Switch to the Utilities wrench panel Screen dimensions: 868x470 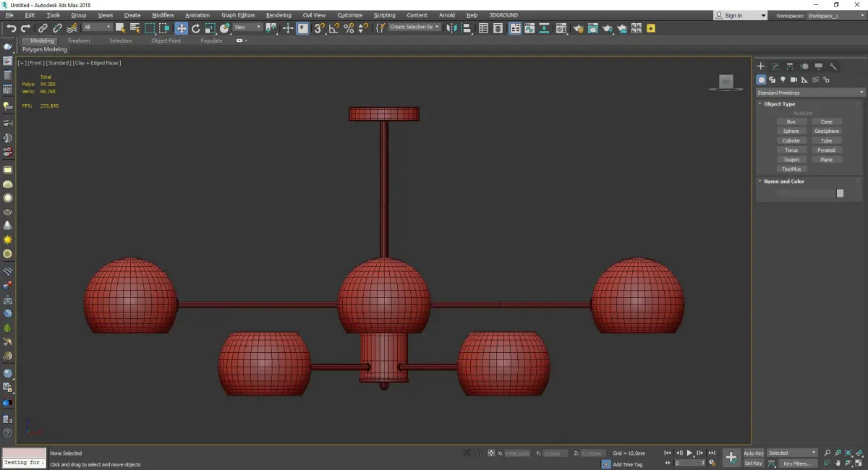[x=833, y=66]
